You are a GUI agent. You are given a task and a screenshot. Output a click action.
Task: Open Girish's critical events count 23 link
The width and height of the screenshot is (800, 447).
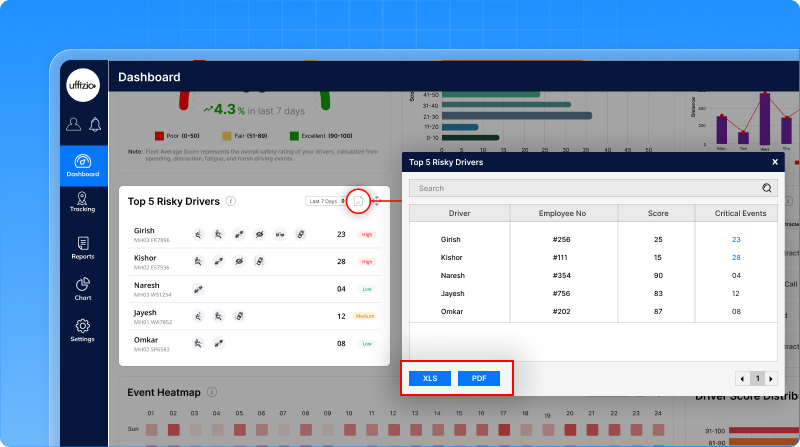736,239
